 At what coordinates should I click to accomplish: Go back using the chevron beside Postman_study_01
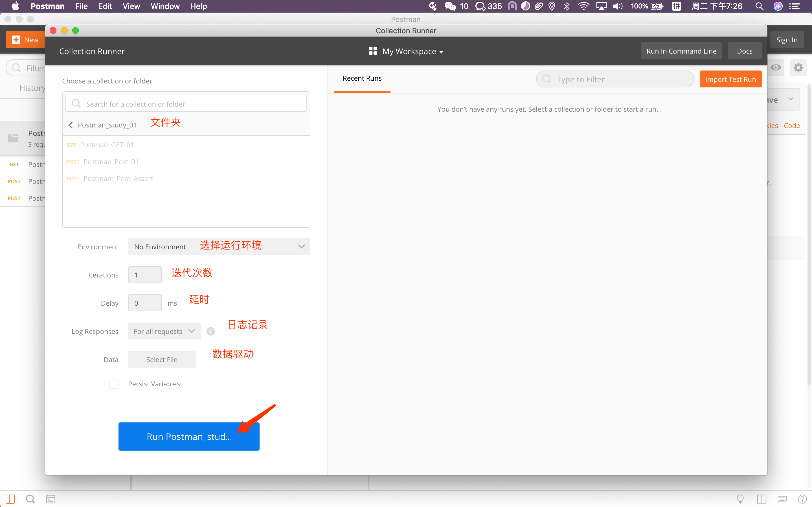71,125
